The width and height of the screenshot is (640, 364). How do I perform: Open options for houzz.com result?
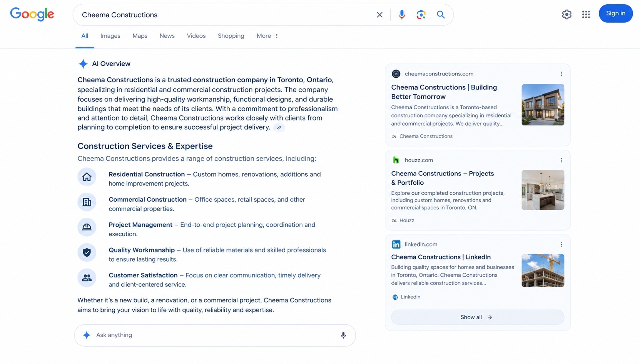tap(561, 160)
